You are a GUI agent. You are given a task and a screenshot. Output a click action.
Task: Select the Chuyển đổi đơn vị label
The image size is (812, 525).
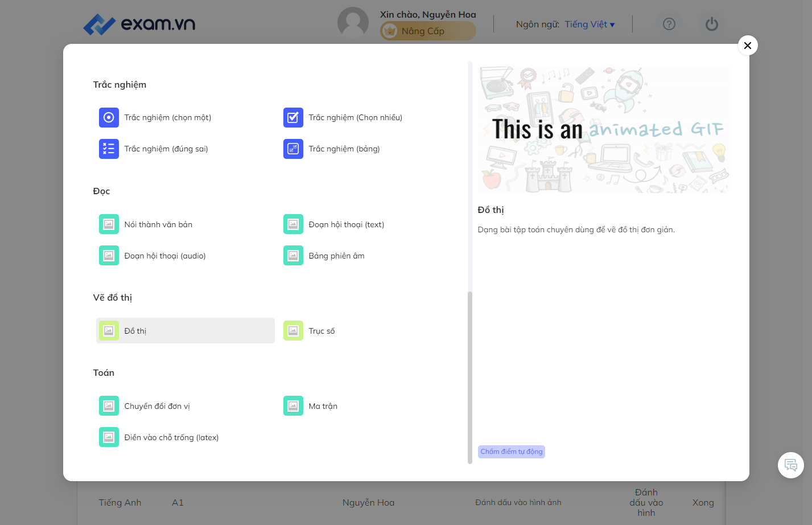[x=157, y=406]
